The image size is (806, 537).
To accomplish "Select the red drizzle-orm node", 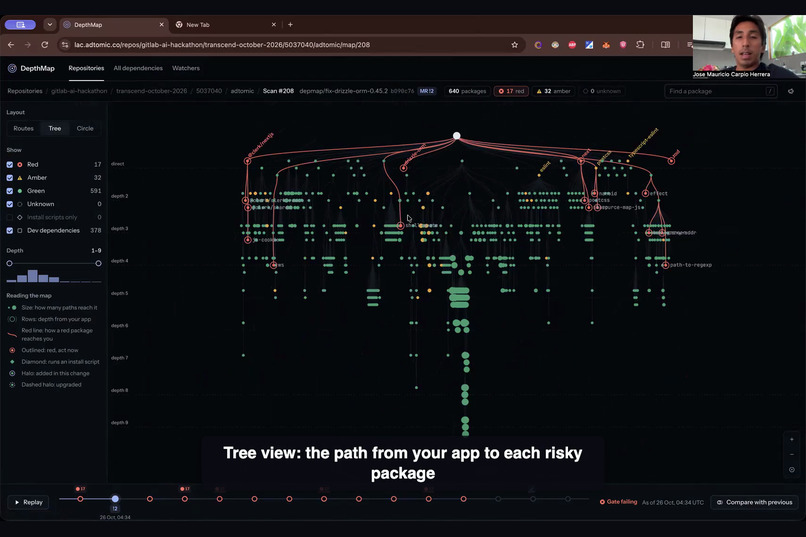I will [x=404, y=168].
